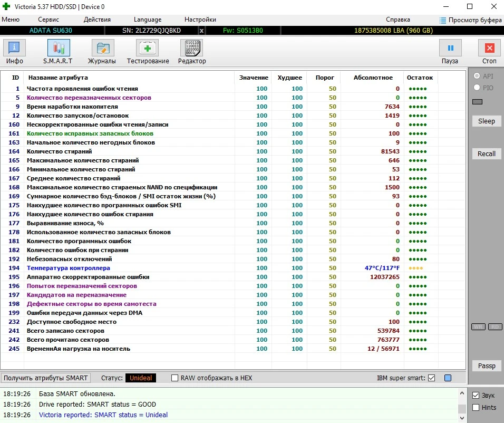Click the Sleep button
504x423 pixels.
(x=486, y=121)
